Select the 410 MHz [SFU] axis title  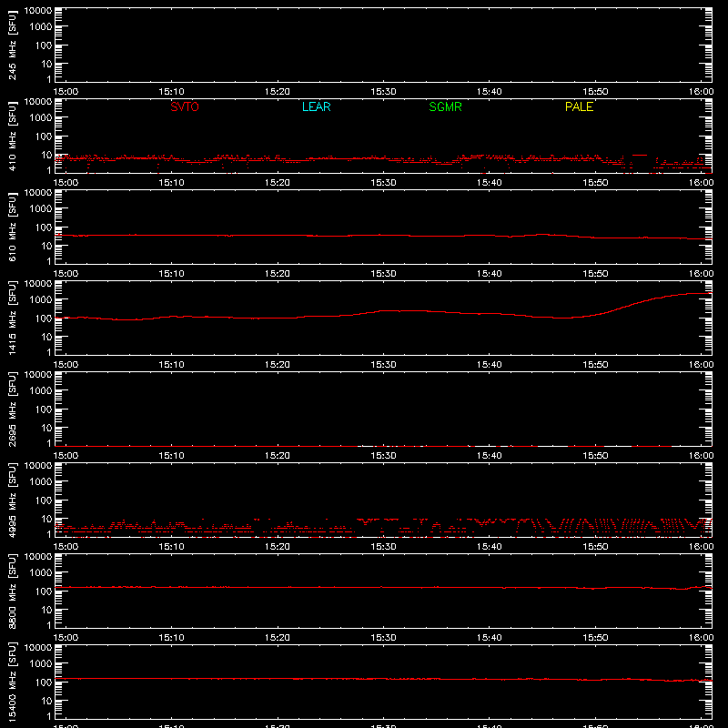click(x=12, y=136)
